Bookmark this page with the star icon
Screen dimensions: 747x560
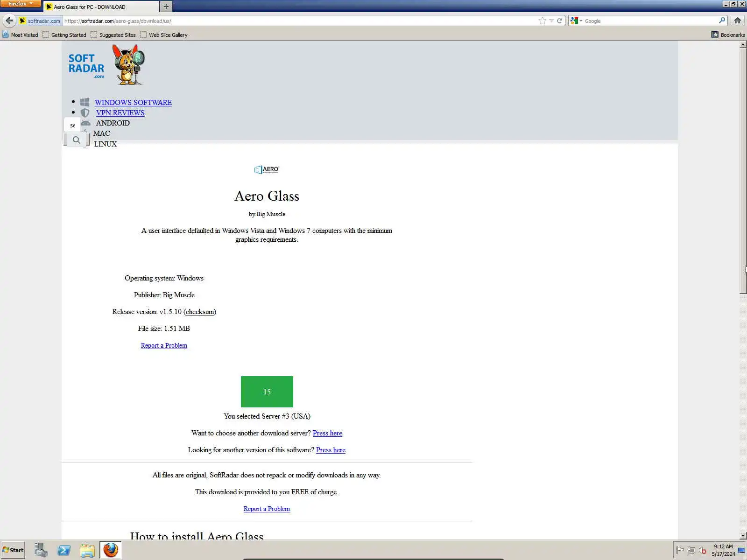click(542, 21)
